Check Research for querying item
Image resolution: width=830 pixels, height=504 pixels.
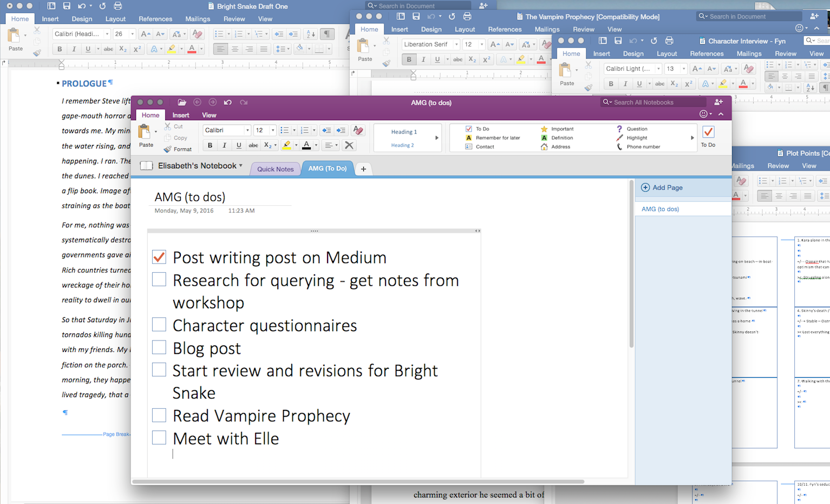pos(159,279)
